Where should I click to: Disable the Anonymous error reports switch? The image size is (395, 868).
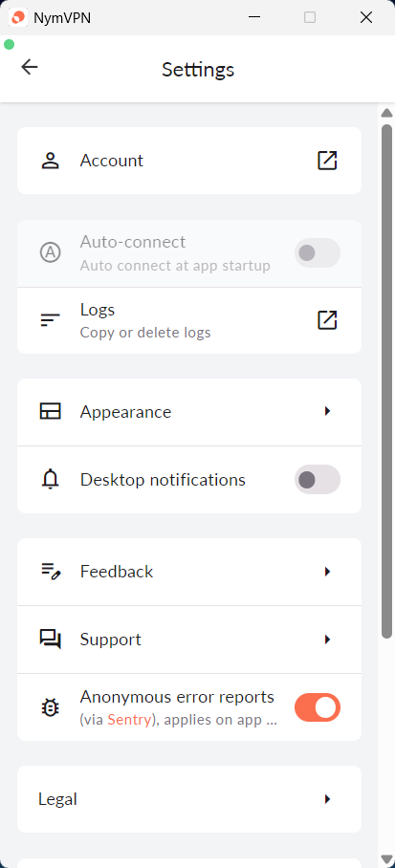318,707
